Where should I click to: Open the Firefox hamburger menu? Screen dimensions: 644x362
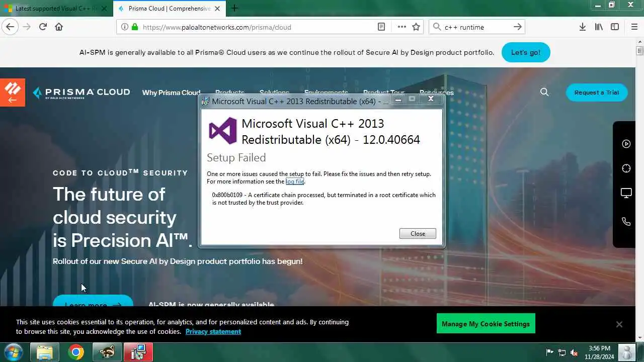tap(634, 27)
